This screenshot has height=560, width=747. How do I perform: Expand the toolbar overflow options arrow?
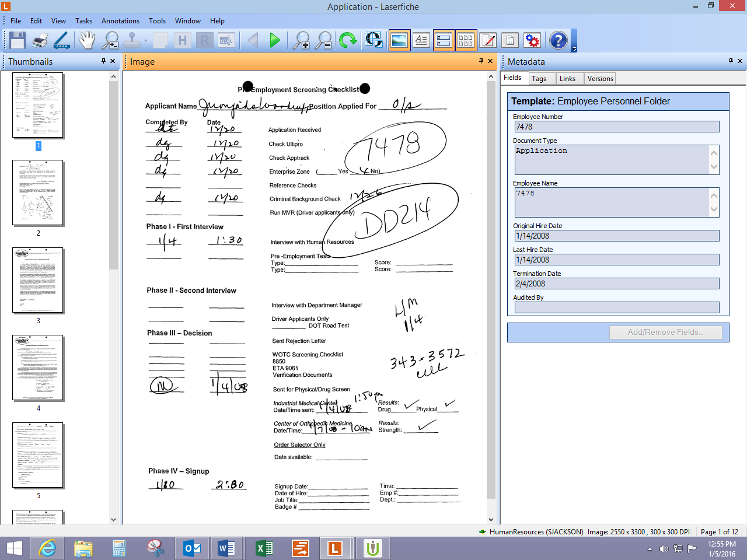click(x=574, y=49)
